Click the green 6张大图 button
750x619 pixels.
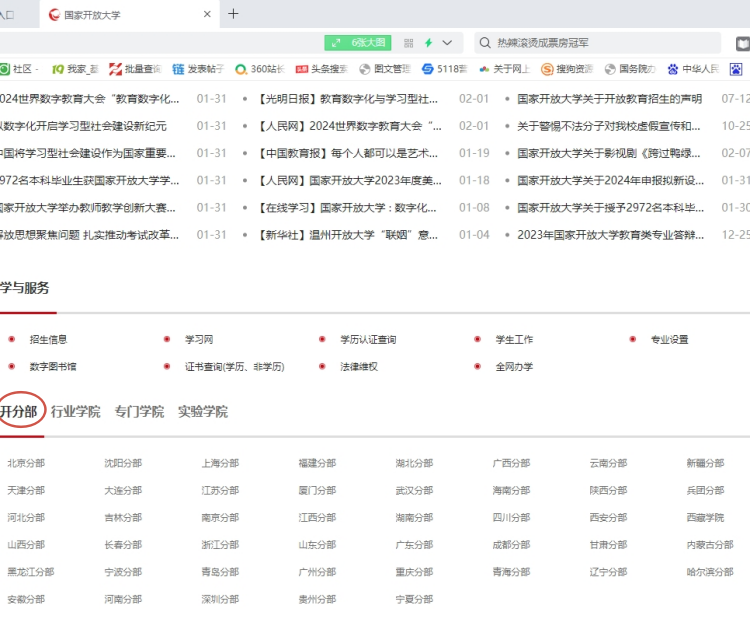click(358, 43)
